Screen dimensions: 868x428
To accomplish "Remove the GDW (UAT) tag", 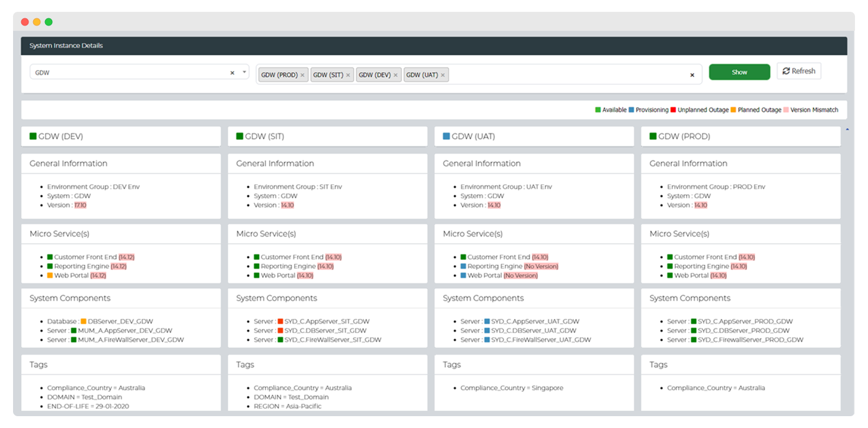I will 443,75.
